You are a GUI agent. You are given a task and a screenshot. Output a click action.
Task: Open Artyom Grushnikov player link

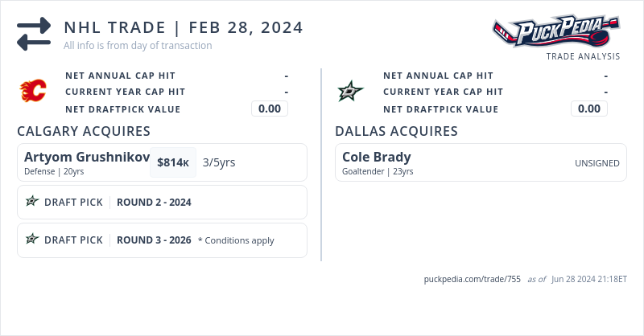click(x=87, y=157)
